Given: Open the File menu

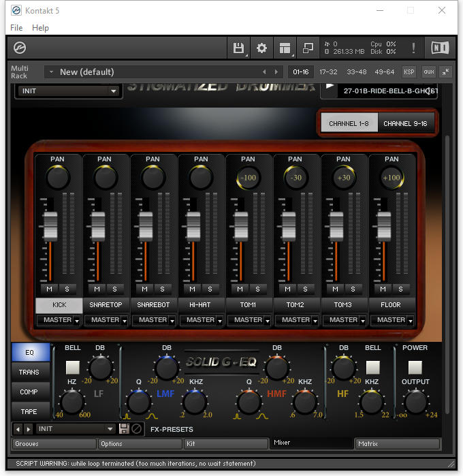Looking at the screenshot, I should 16,28.
